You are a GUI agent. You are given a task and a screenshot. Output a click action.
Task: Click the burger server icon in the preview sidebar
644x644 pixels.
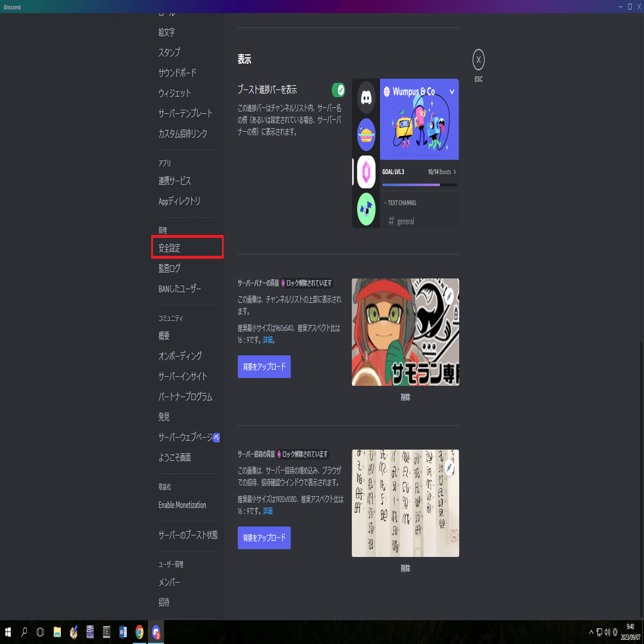pyautogui.click(x=366, y=134)
